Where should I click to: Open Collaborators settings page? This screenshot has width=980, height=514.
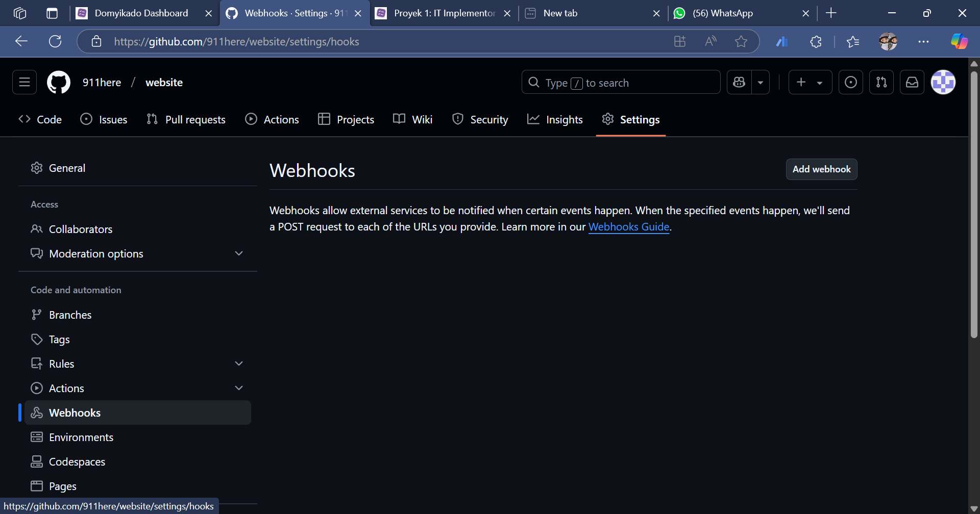(x=138, y=229)
